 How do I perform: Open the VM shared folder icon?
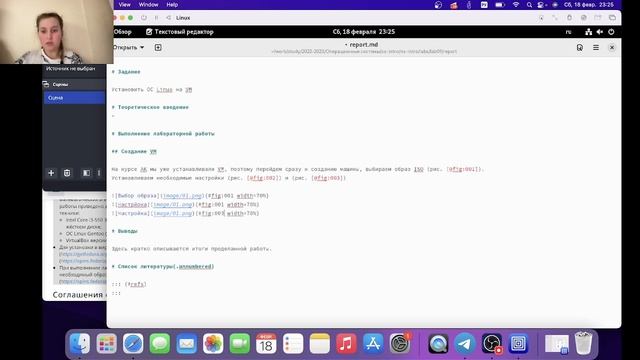[598, 18]
